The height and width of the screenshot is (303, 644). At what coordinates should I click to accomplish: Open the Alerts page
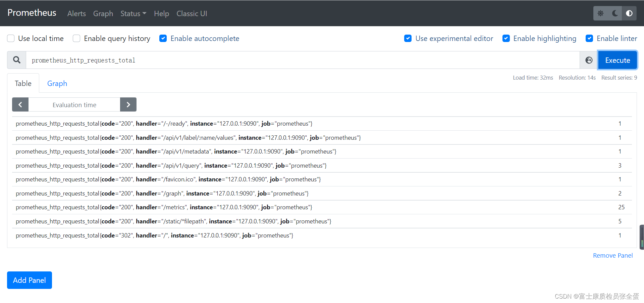(x=76, y=13)
